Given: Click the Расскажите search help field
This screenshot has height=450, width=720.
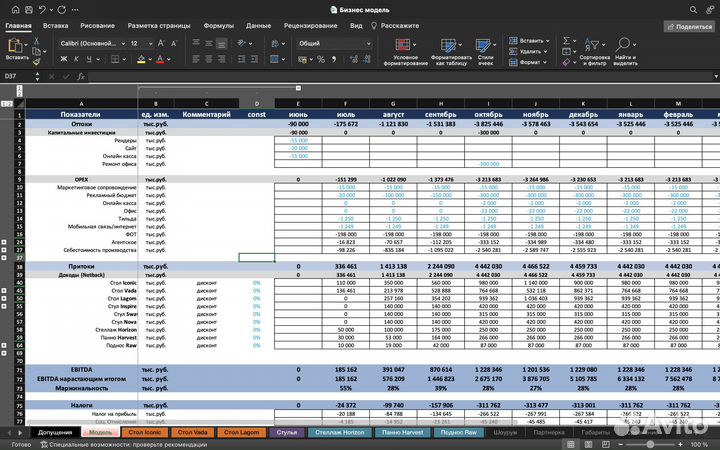Looking at the screenshot, I should [x=399, y=25].
